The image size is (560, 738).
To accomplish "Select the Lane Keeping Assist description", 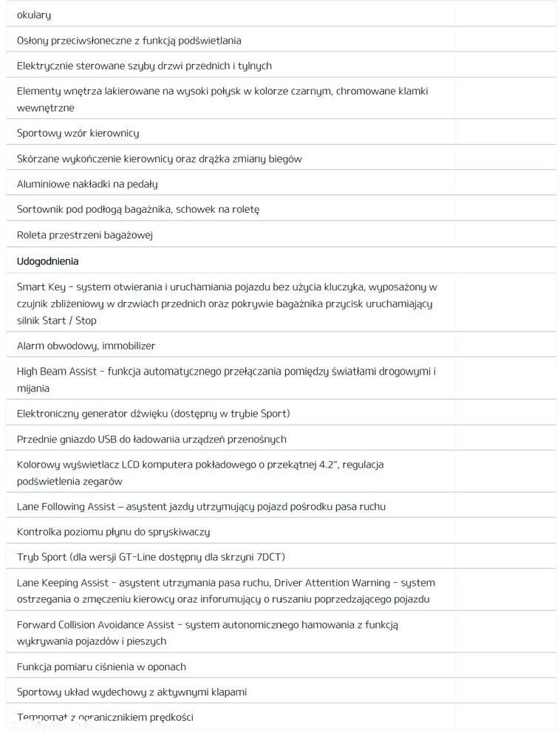I will [226, 591].
